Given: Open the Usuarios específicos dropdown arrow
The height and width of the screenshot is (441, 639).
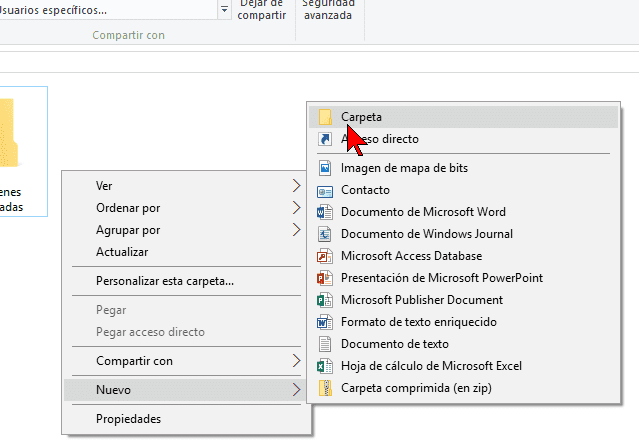Looking at the screenshot, I should coord(224,10).
